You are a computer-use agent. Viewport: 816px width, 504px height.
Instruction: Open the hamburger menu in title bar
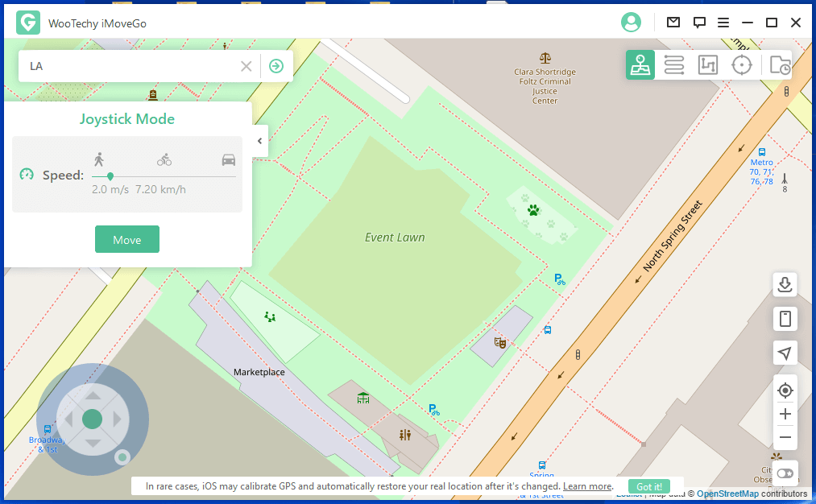(x=723, y=23)
